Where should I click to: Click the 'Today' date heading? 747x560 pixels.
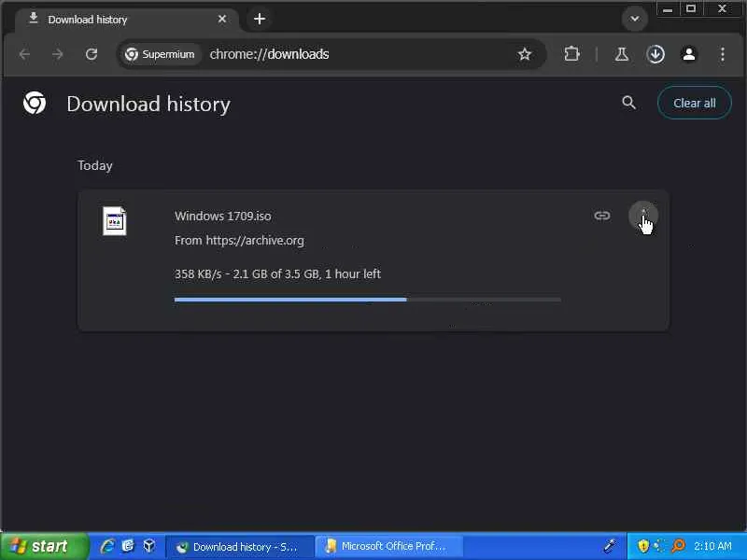click(95, 166)
